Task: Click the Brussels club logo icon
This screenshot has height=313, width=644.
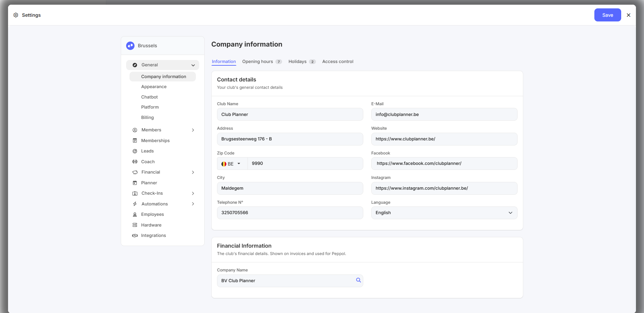Action: pos(130,46)
